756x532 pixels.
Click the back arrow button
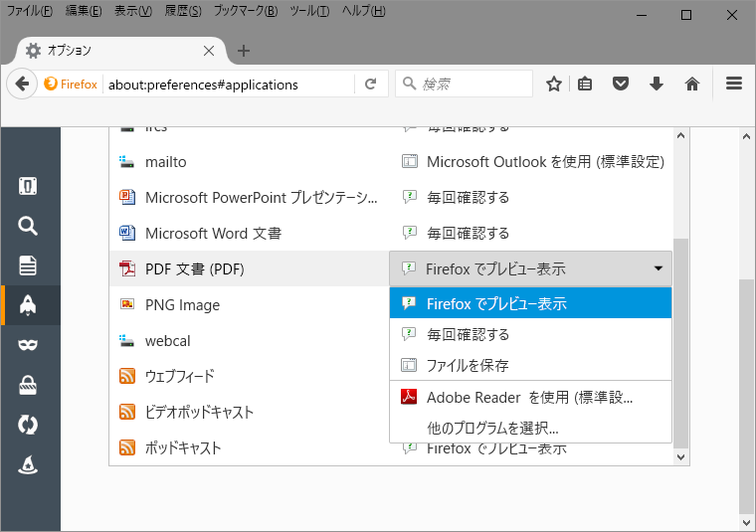click(22, 84)
